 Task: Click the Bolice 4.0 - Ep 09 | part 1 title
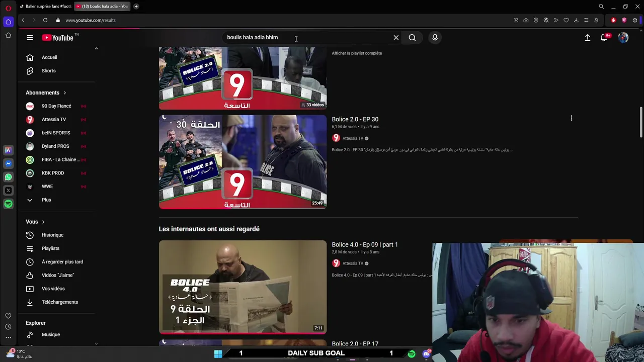[x=365, y=244]
